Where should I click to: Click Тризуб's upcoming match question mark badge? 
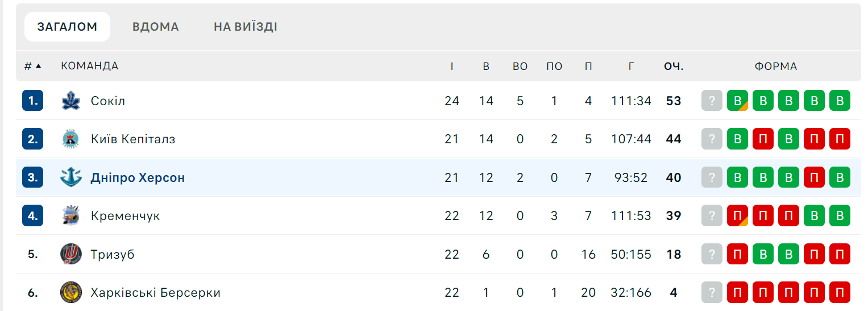point(712,254)
